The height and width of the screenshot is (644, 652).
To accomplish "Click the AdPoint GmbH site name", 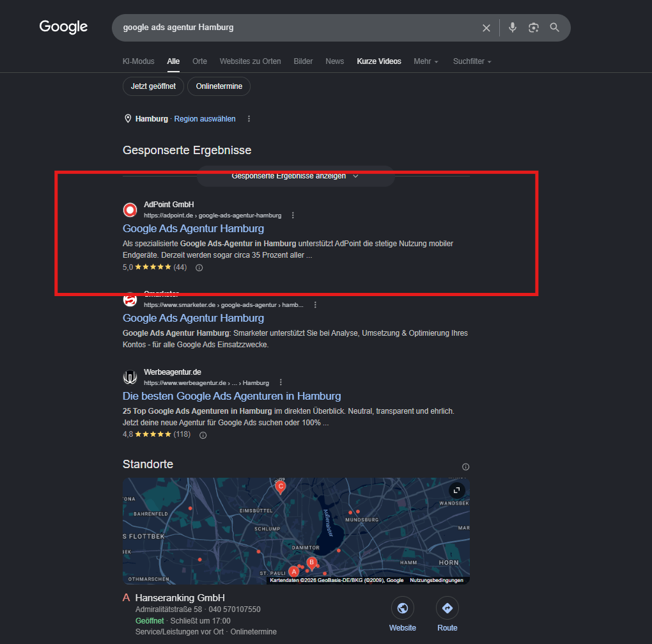I will point(169,204).
